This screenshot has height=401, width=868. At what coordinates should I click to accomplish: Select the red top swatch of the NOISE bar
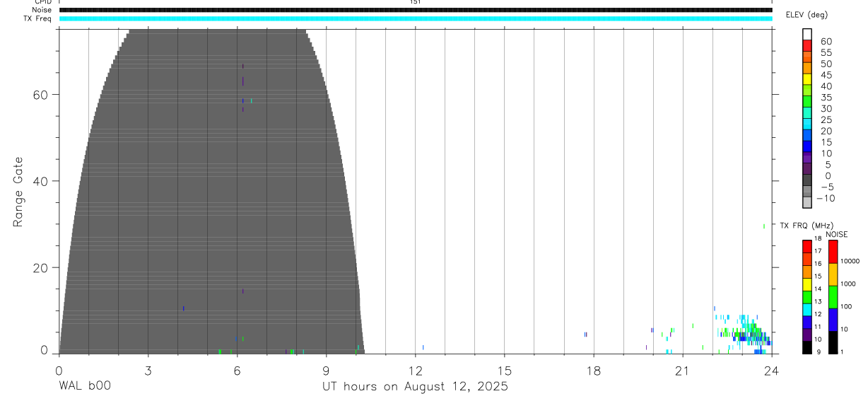click(x=833, y=252)
